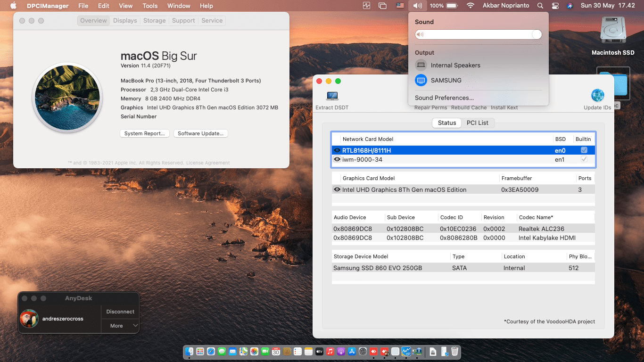644x362 pixels.
Task: Open Calendar from the dock
Action: 276,352
